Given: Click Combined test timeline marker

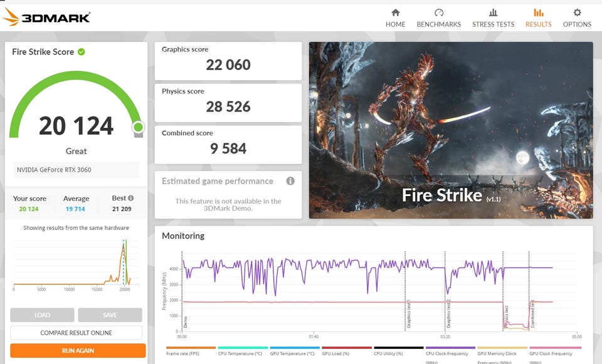Looking at the screenshot, I should 532,314.
